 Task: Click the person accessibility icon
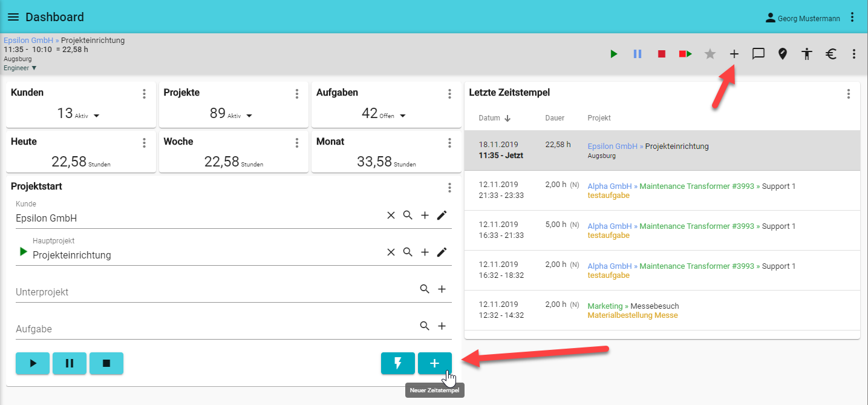point(806,54)
